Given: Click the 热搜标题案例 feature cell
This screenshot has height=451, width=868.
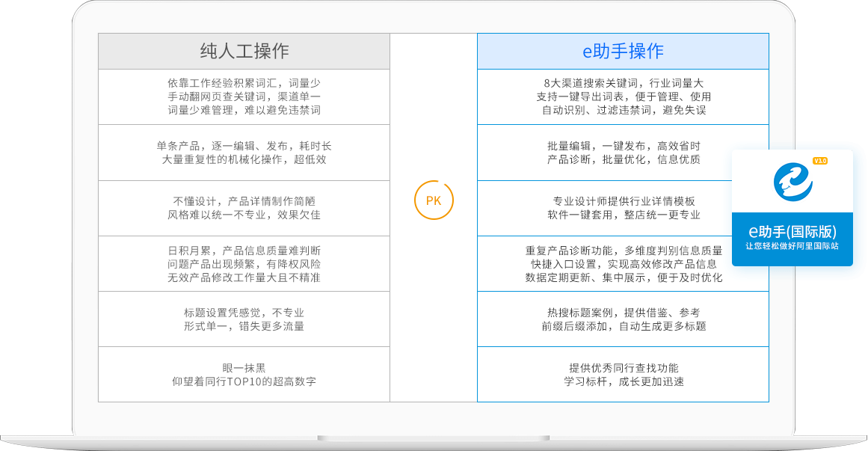Looking at the screenshot, I should [623, 319].
